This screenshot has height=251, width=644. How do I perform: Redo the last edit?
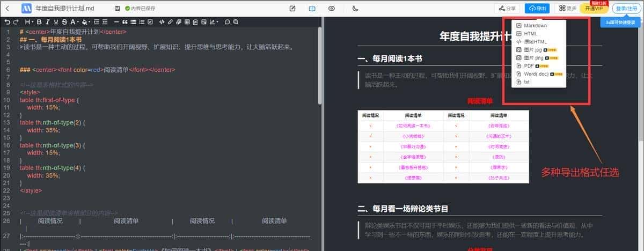click(16, 22)
